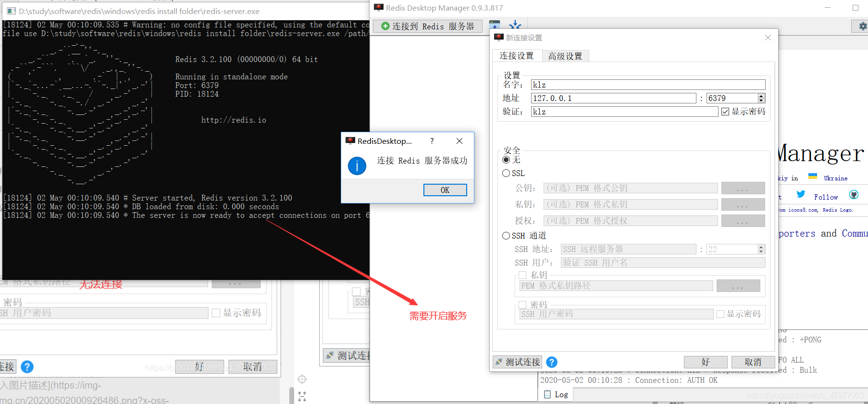This screenshot has width=868, height=404.
Task: Click the port field showing 6379
Action: click(732, 98)
